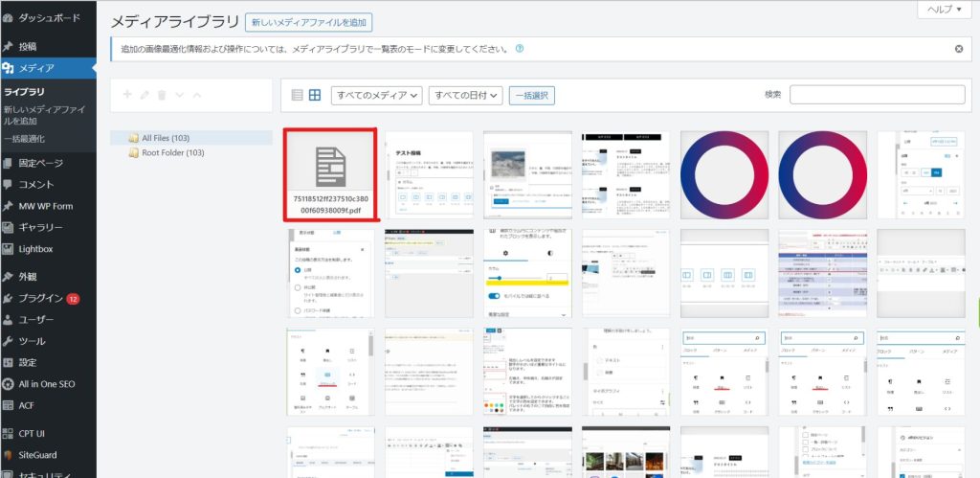Switch to list view mode icon
Viewport: 980px width, 478px height.
(x=297, y=95)
